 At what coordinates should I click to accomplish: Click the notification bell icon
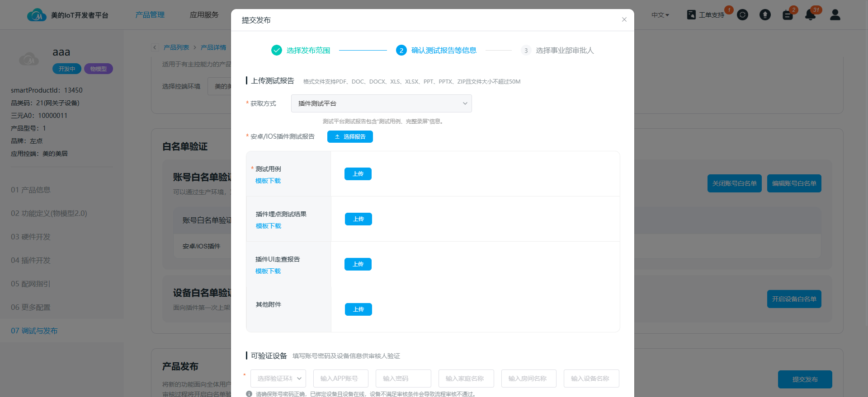[x=810, y=15]
